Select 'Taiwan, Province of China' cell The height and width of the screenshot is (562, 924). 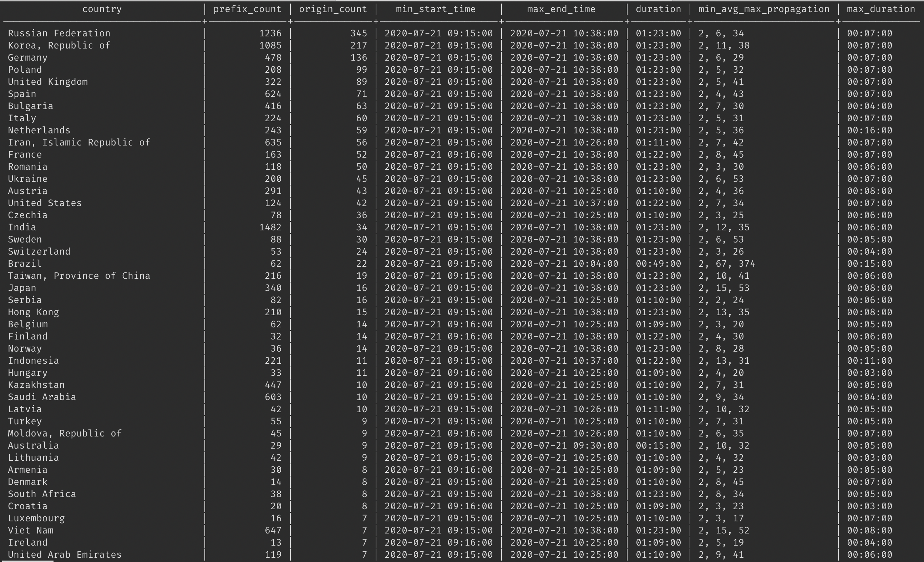point(79,276)
